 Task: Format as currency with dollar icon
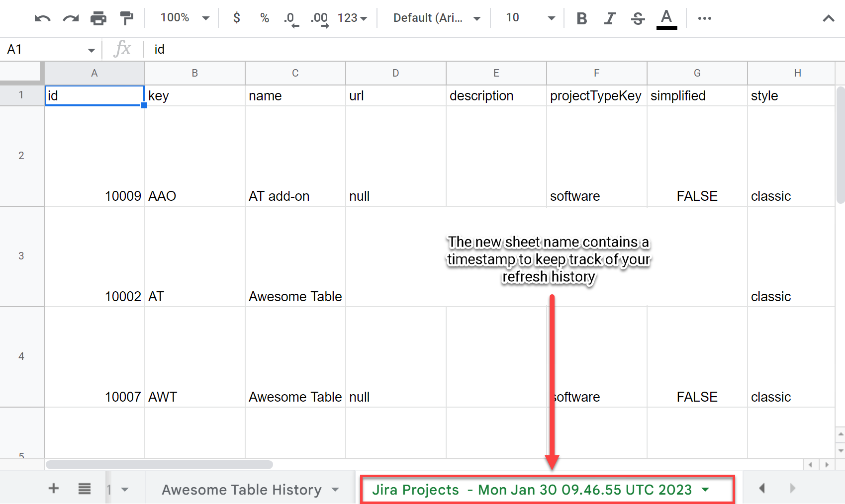coord(237,18)
